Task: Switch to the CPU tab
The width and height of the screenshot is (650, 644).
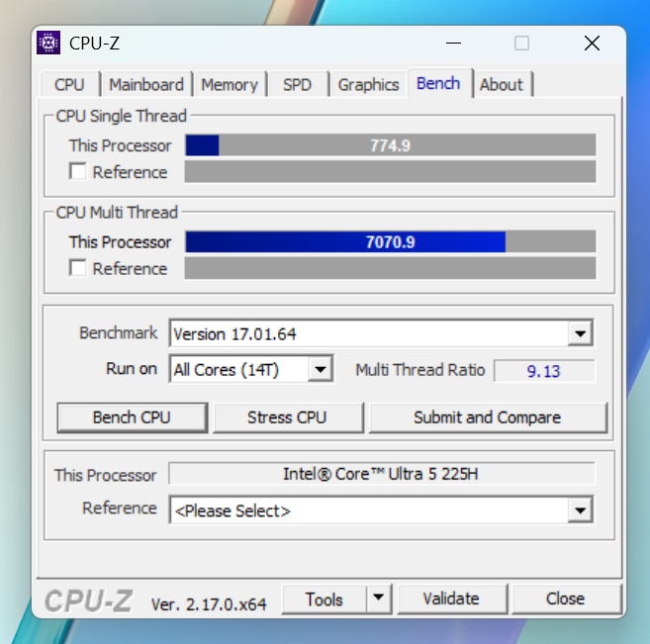Action: pos(69,84)
